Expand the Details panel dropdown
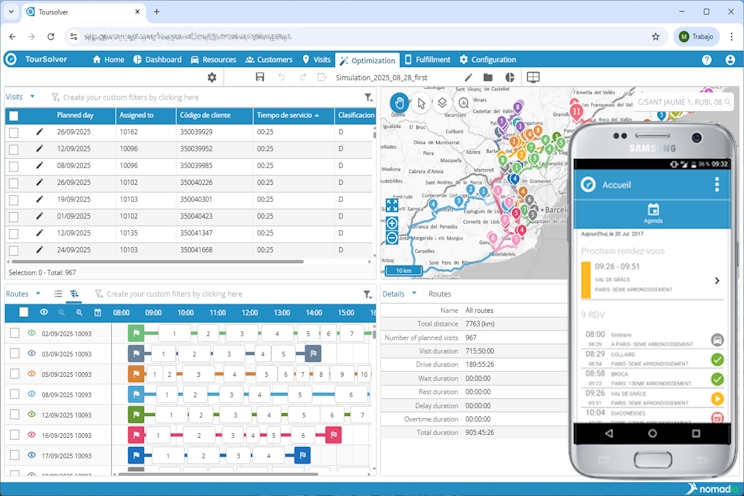This screenshot has height=496, width=744. [413, 294]
